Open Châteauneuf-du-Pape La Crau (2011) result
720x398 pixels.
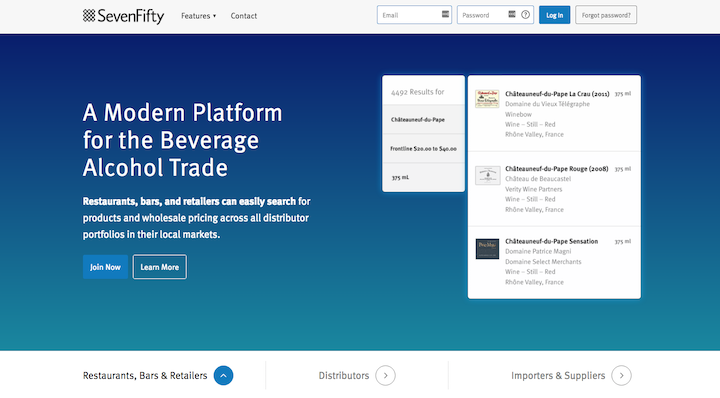click(x=557, y=94)
